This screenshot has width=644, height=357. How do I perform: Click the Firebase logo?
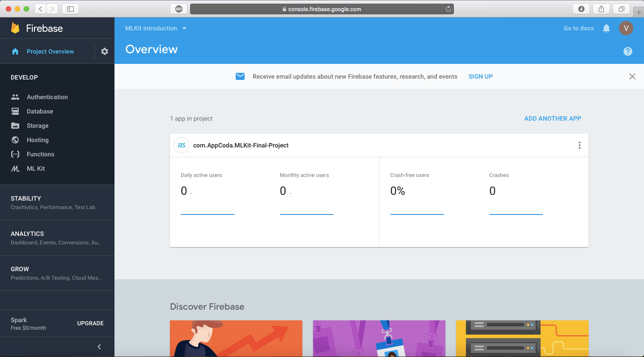pyautogui.click(x=37, y=28)
